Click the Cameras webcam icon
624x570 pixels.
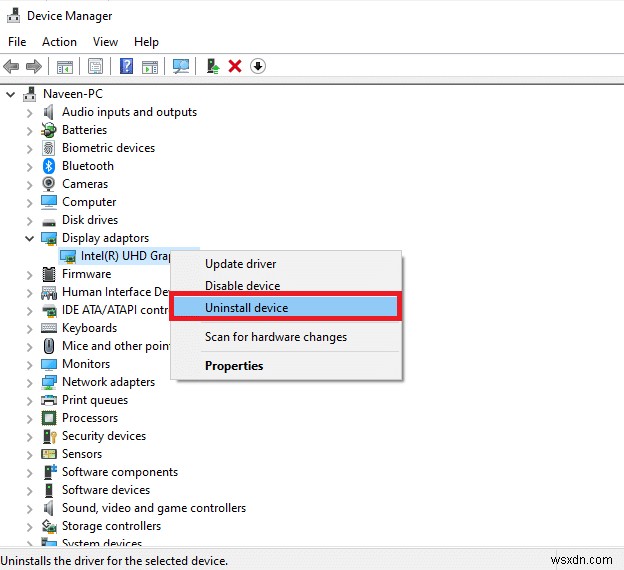tap(49, 184)
